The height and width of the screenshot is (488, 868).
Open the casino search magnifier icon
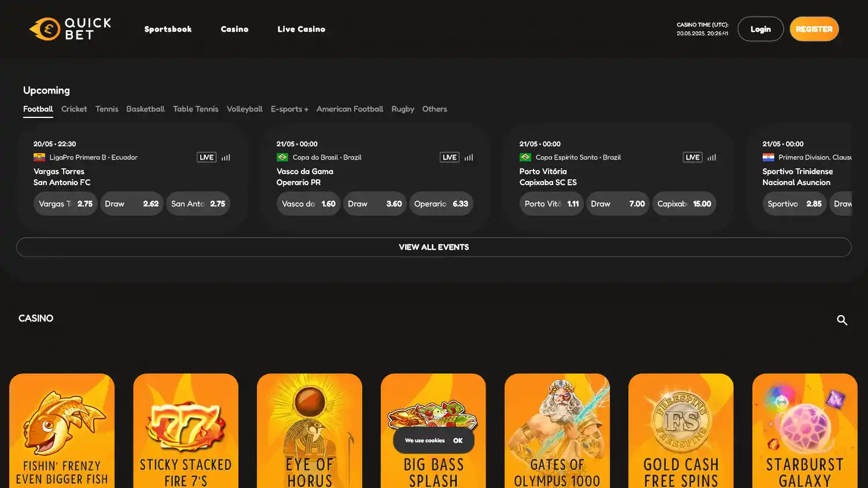pyautogui.click(x=842, y=320)
